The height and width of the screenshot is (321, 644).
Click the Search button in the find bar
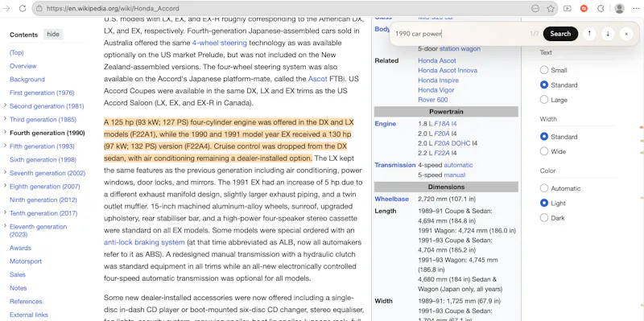pyautogui.click(x=560, y=34)
